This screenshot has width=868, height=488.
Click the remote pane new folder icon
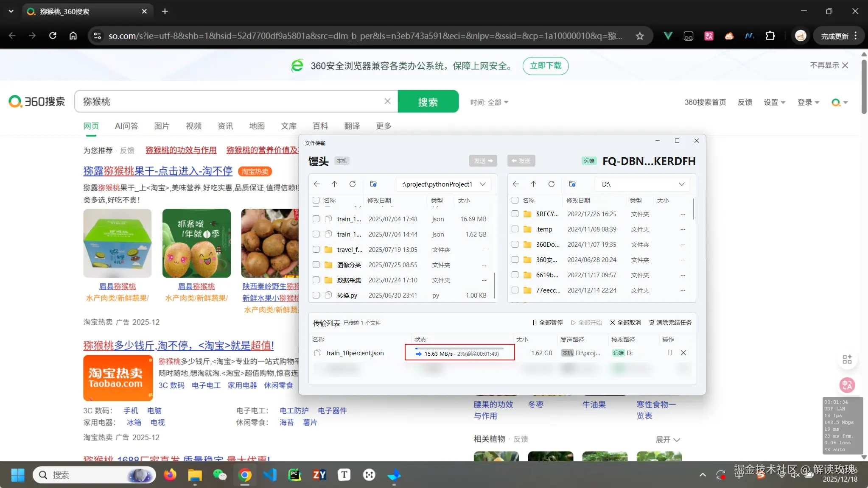[572, 184]
